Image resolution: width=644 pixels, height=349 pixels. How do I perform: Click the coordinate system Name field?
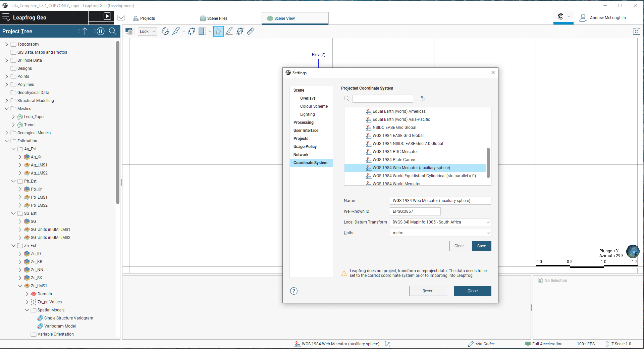click(x=440, y=201)
